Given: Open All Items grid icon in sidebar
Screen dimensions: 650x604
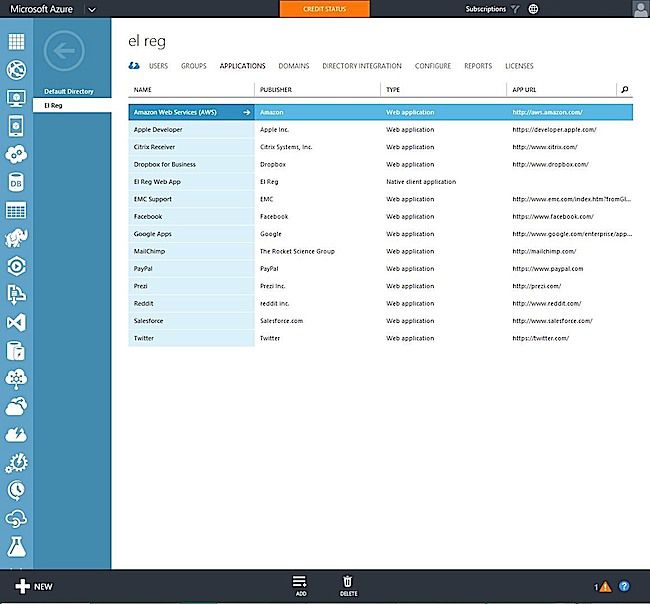Looking at the screenshot, I should pyautogui.click(x=16, y=41).
